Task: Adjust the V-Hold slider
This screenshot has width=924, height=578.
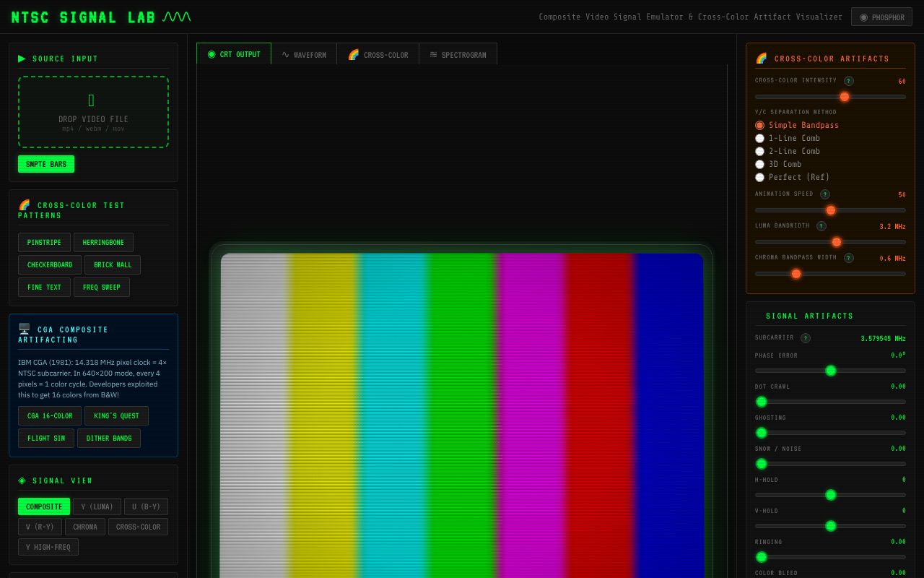Action: (x=830, y=526)
